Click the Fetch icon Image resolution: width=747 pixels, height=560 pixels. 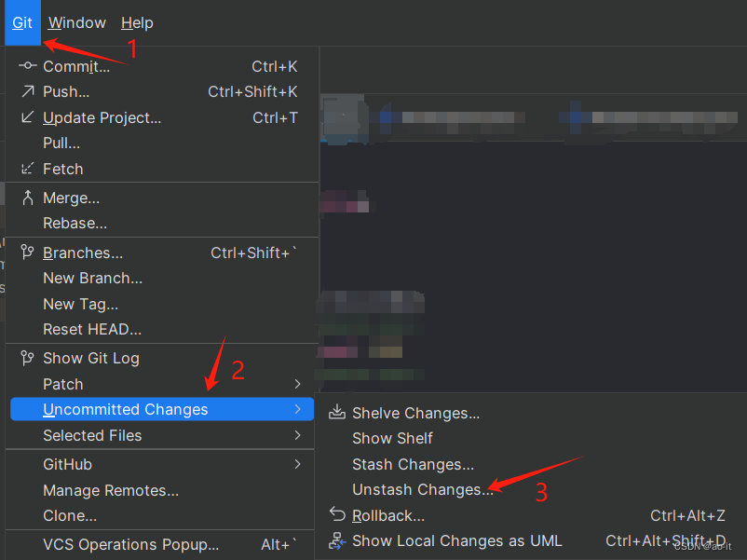click(x=28, y=169)
